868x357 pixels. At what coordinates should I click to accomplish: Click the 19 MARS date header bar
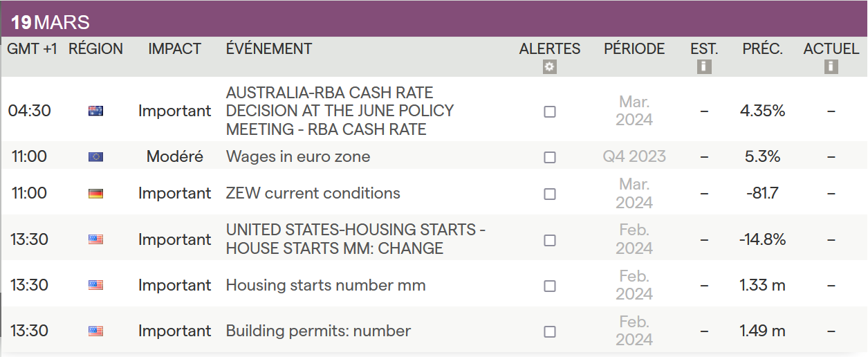click(x=434, y=21)
